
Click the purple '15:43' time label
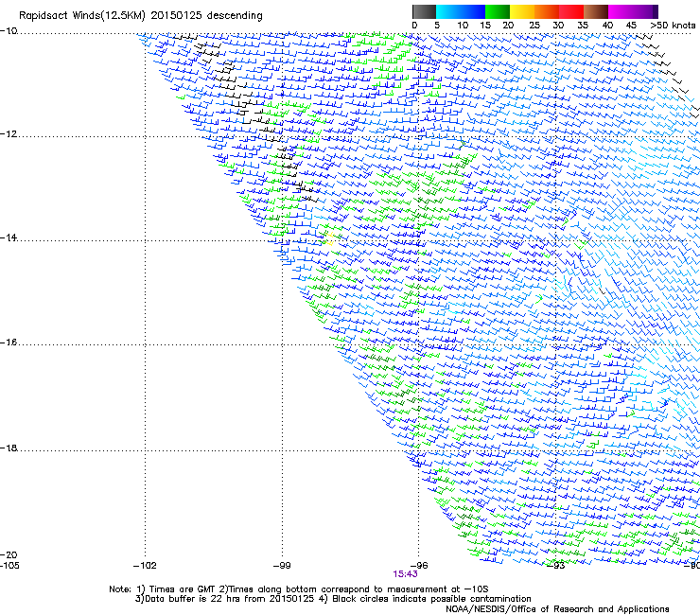406,574
